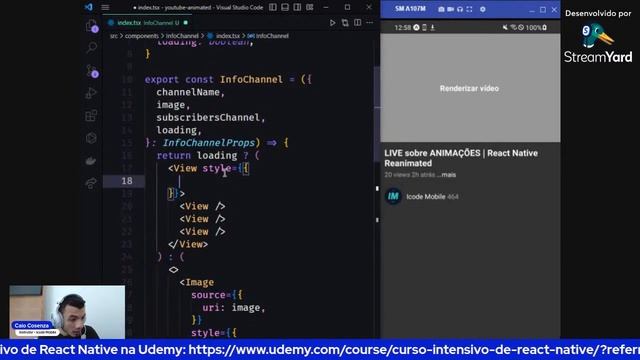Open the Customize Layout icon
Screen dimensions: 640x360
pyautogui.click(x=310, y=7)
